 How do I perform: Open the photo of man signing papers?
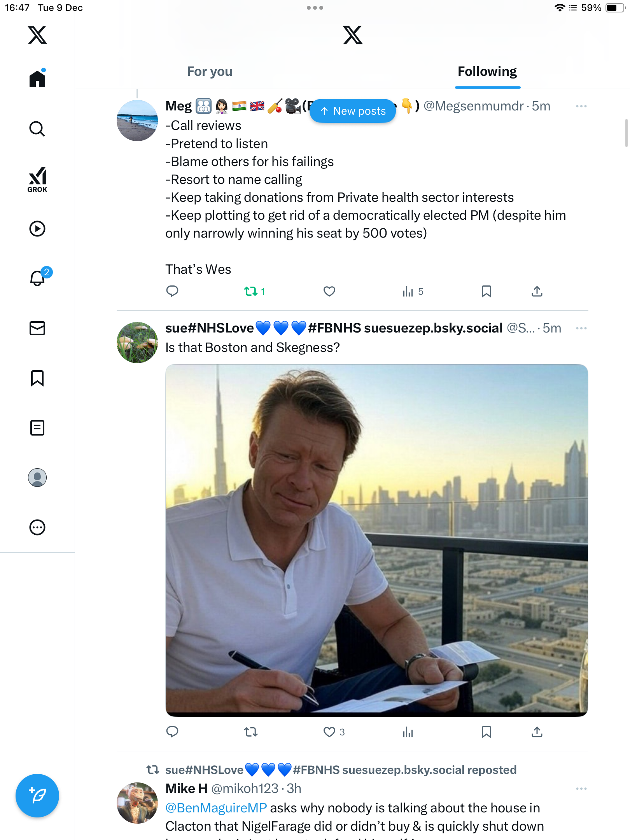pos(376,540)
